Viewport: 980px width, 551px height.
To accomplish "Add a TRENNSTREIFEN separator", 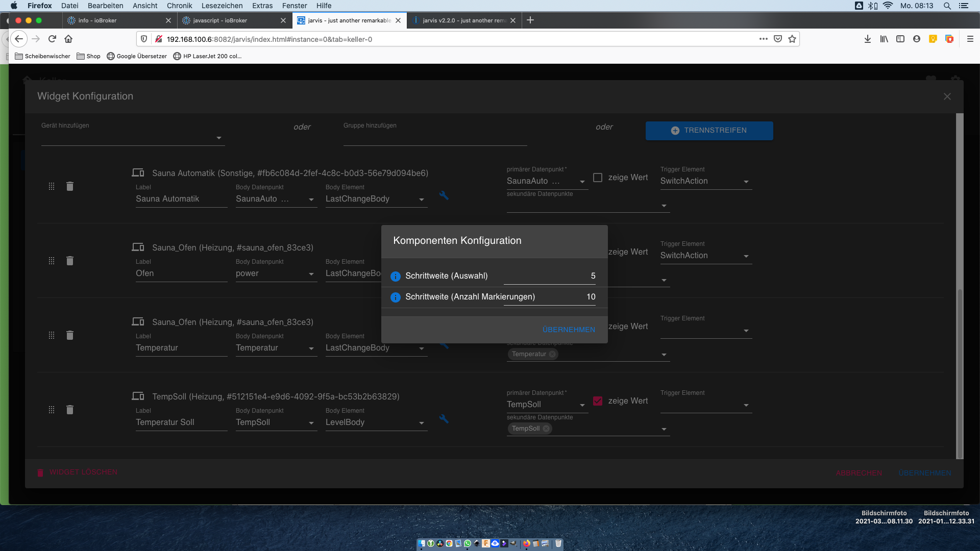I will (x=709, y=131).
